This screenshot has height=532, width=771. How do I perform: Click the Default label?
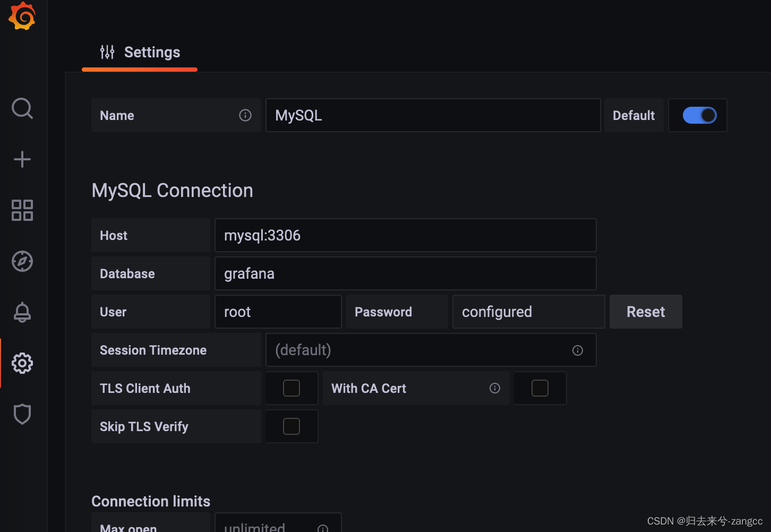(634, 115)
